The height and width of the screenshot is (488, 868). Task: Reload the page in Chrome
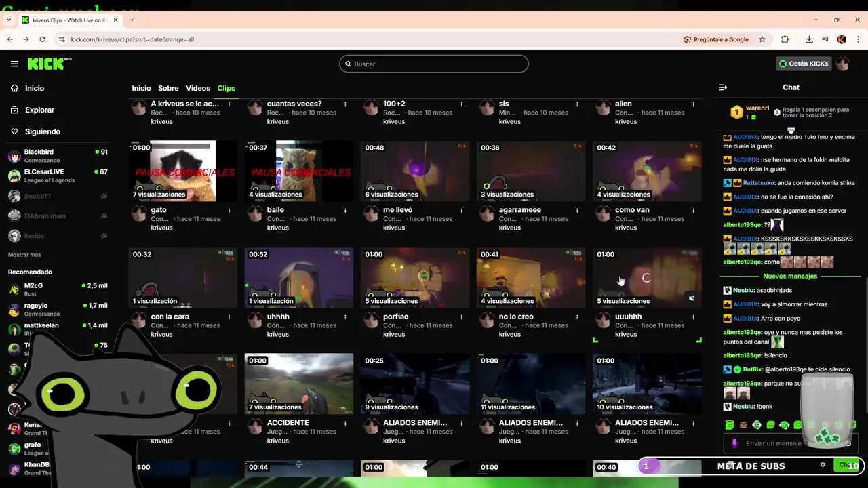pos(42,39)
